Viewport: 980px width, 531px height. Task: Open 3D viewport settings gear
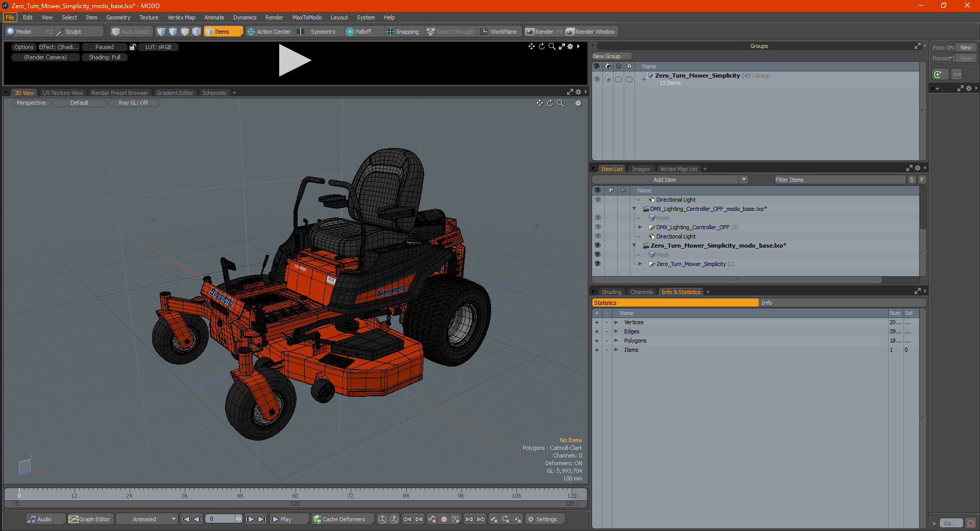click(x=578, y=103)
